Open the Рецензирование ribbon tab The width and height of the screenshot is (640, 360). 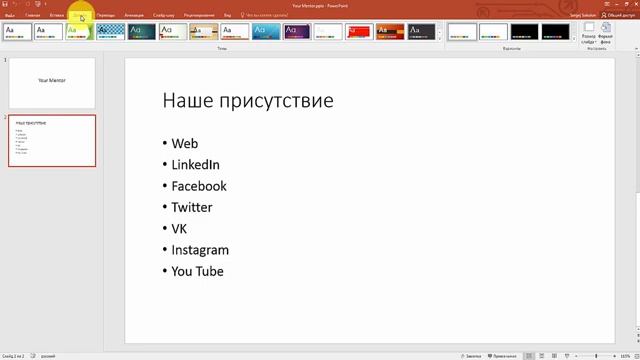[199, 15]
